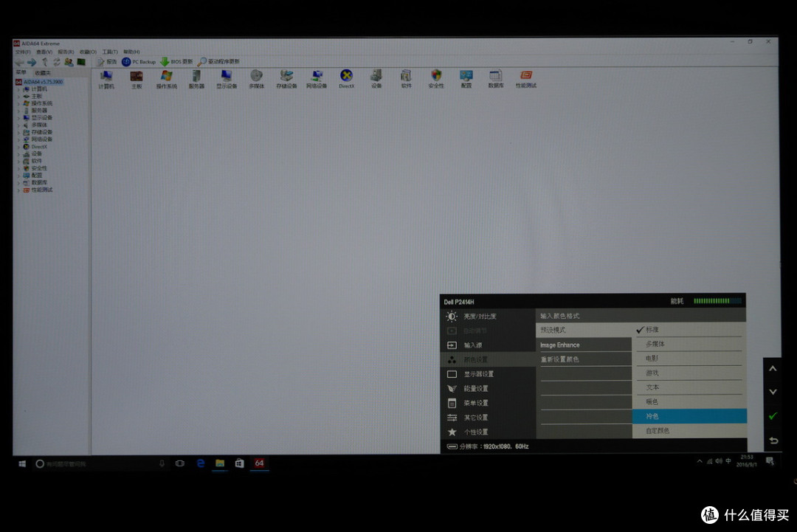Screen dimensions: 797x532
Task: Open the 工具(T) menu
Action: point(110,52)
